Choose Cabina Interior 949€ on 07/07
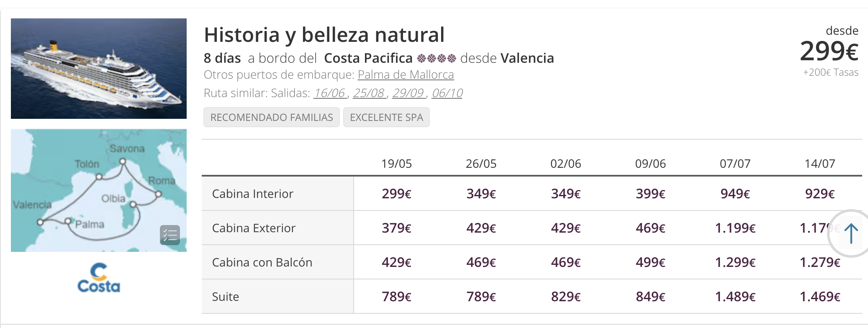 (x=735, y=194)
